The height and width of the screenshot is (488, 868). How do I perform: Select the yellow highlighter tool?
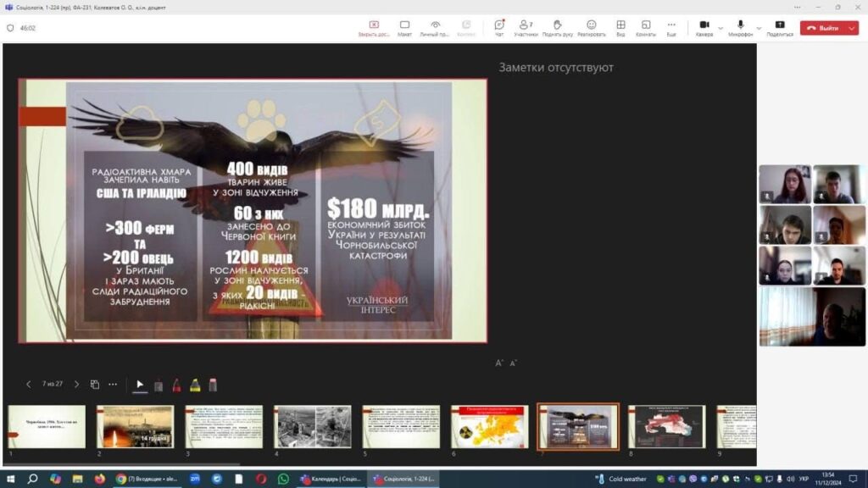(x=195, y=385)
